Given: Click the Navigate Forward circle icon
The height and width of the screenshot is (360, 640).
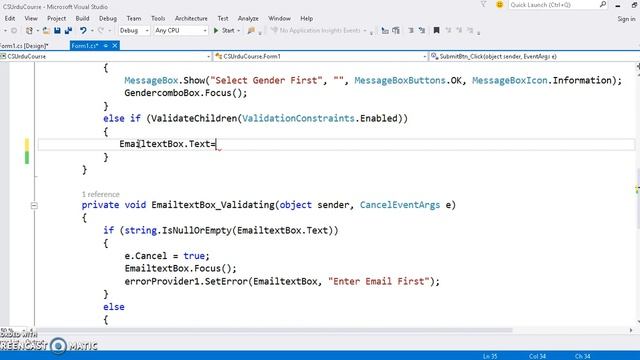Looking at the screenshot, I should point(14,31).
